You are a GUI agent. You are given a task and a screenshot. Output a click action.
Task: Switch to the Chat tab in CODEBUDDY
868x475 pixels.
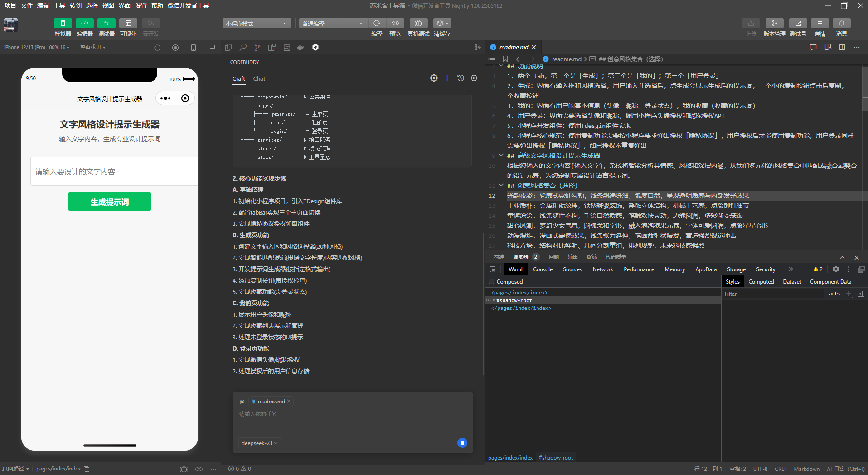pos(259,78)
